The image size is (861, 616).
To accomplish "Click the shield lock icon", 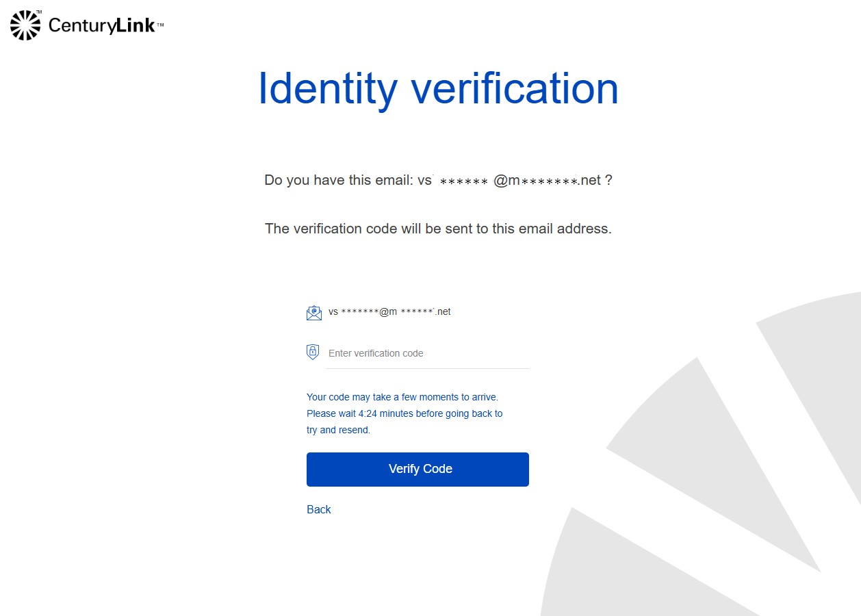I will tap(313, 352).
